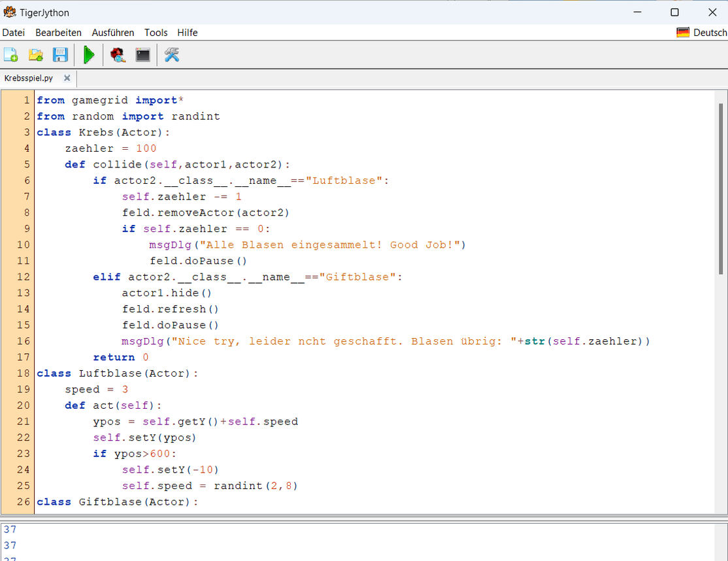728x561 pixels.
Task: Create a new file with the New icon
Action: (10, 55)
